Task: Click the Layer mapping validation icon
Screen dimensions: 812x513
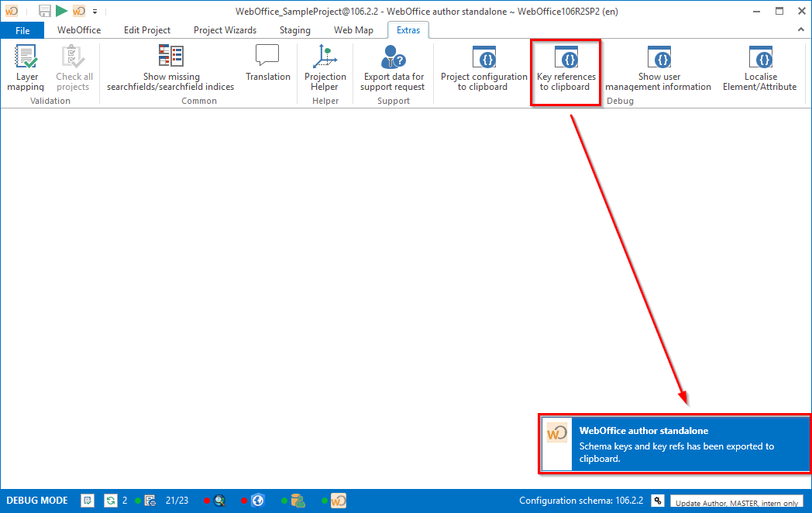Action: (26, 67)
